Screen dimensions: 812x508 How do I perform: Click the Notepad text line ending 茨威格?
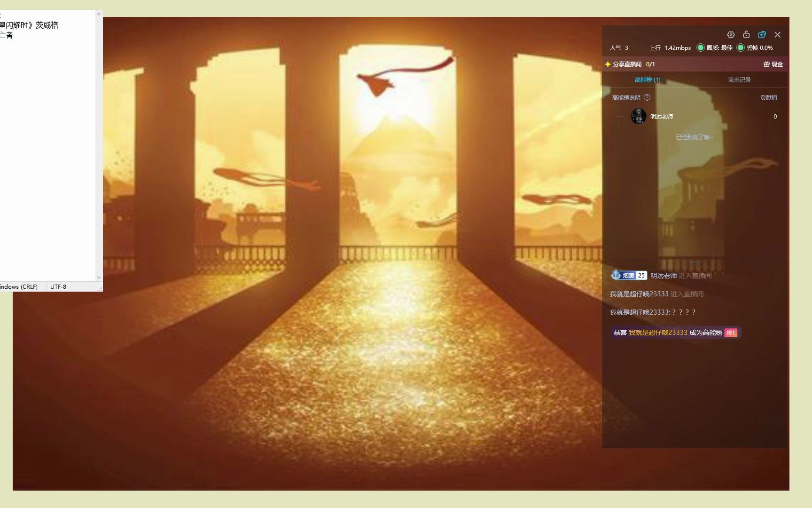(x=29, y=25)
